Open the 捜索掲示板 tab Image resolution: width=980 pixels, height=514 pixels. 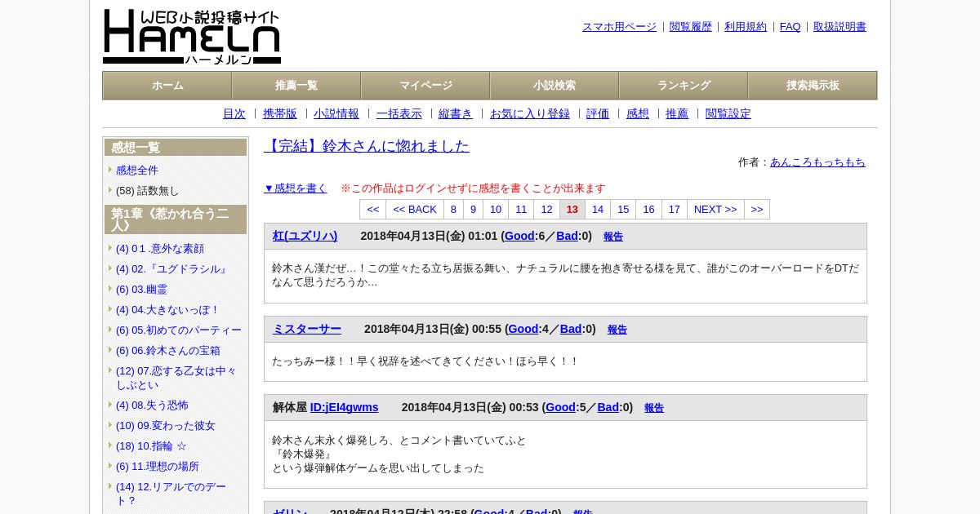[x=813, y=86]
